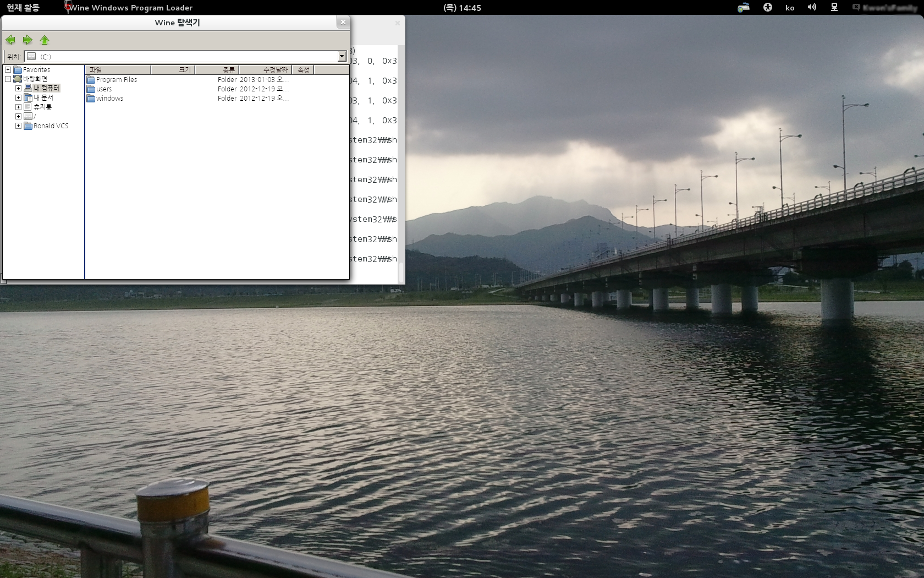Click the 2013-01-03 modified date cell
Screen dimensions: 924x578
[x=264, y=80]
